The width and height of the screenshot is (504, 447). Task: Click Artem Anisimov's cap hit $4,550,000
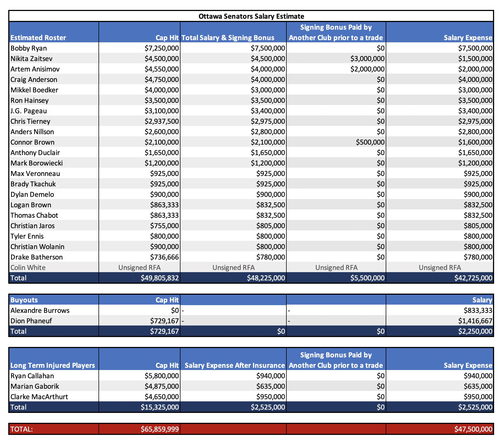click(x=139, y=69)
